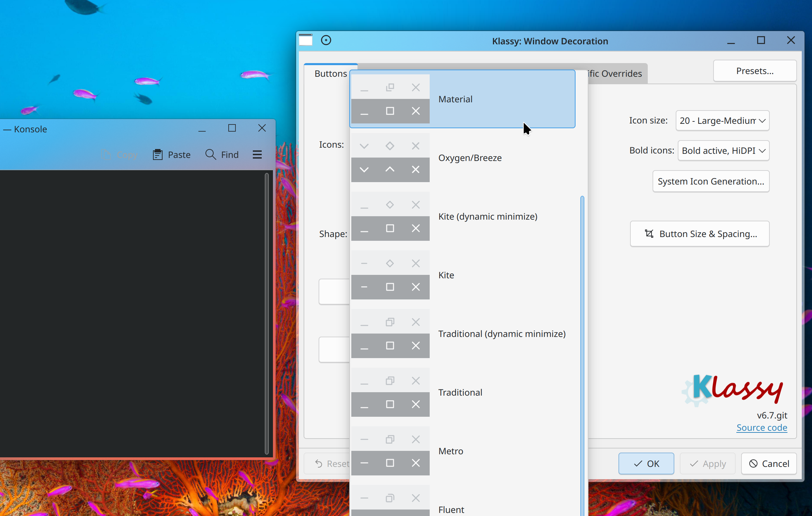The image size is (812, 516).
Task: Select the Kite icon style option
Action: coord(462,275)
